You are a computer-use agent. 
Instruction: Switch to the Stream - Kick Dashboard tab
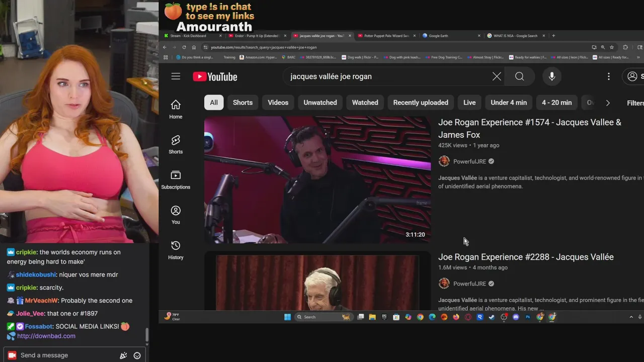[x=193, y=36]
